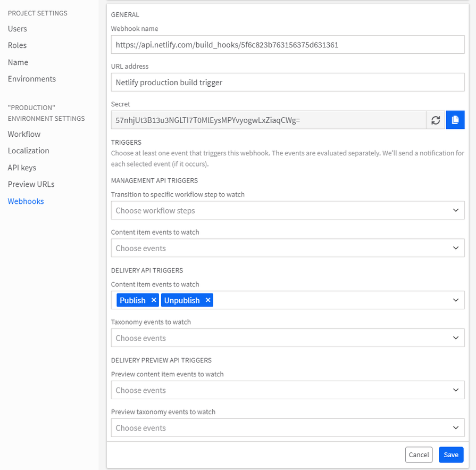
Task: Remove the Publish tag
Action: click(x=154, y=300)
